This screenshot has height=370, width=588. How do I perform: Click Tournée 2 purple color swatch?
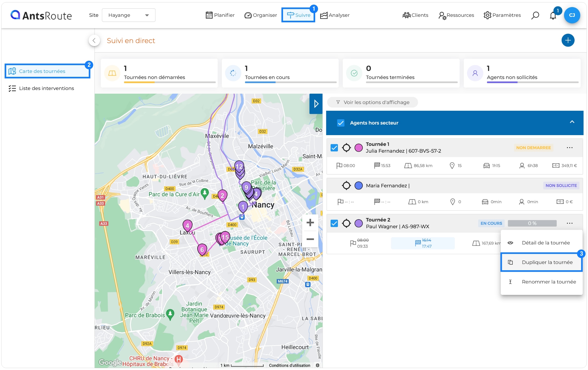(x=358, y=223)
